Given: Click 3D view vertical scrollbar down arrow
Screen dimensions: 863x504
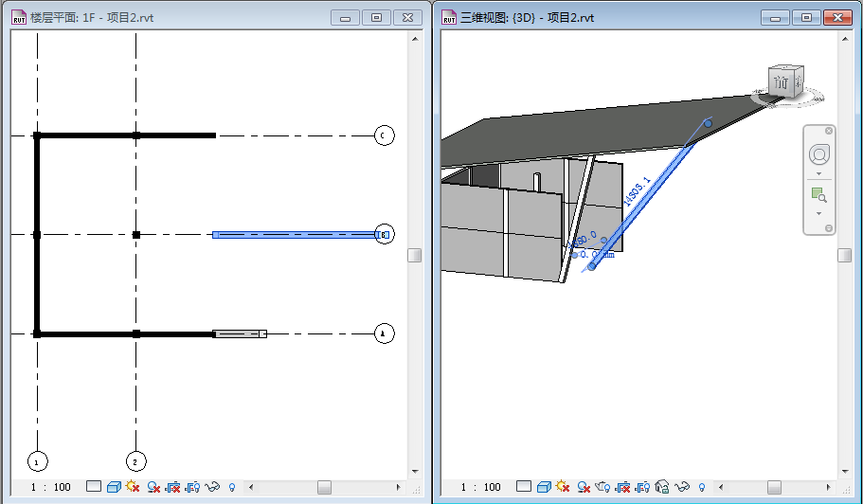Looking at the screenshot, I should 845,472.
